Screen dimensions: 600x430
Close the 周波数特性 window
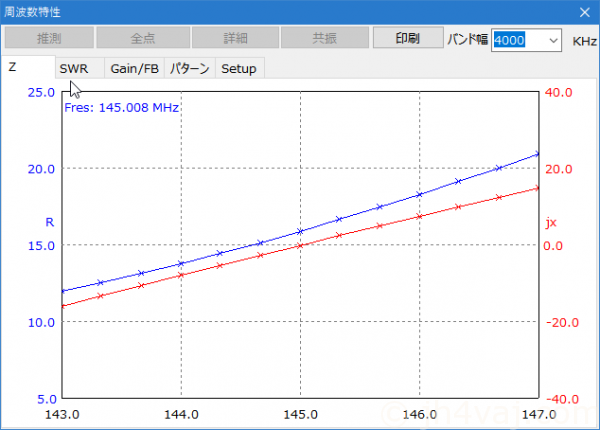[584, 12]
